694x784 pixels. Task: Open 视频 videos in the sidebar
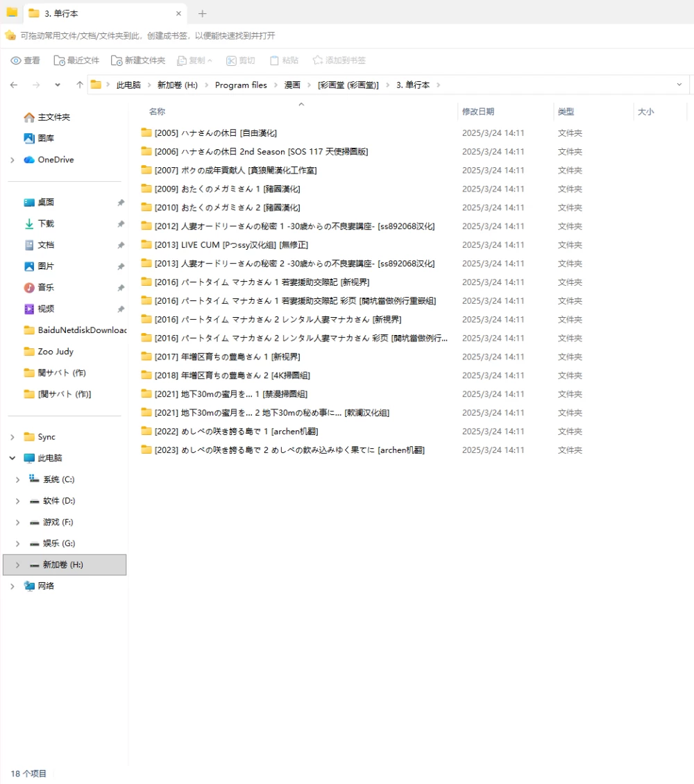39,309
